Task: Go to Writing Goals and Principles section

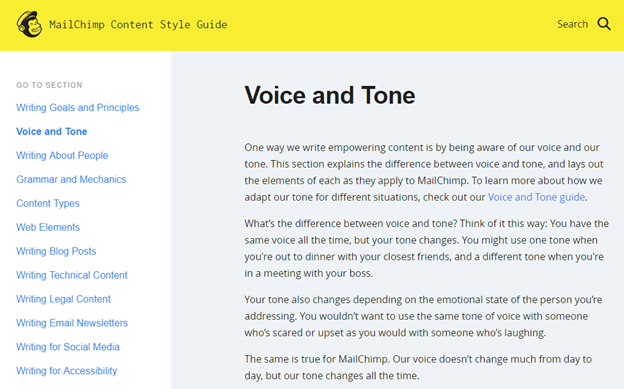Action: click(x=78, y=108)
